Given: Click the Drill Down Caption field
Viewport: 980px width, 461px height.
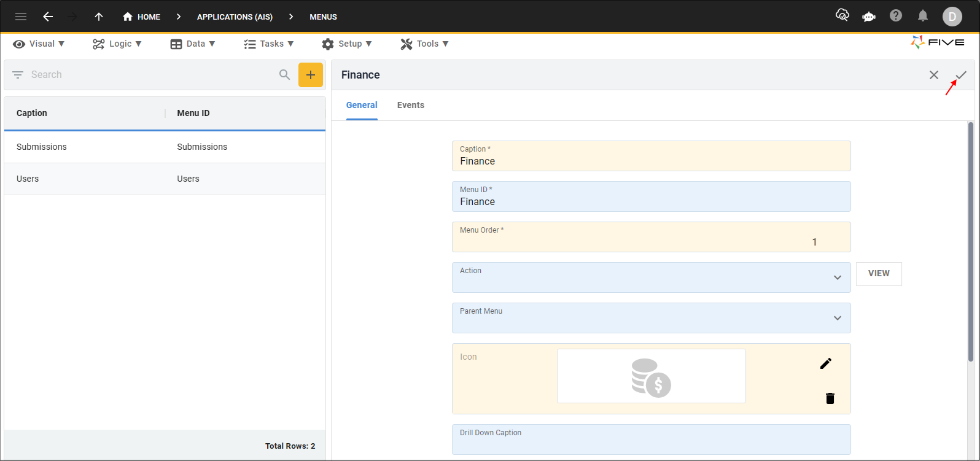Looking at the screenshot, I should (651, 440).
